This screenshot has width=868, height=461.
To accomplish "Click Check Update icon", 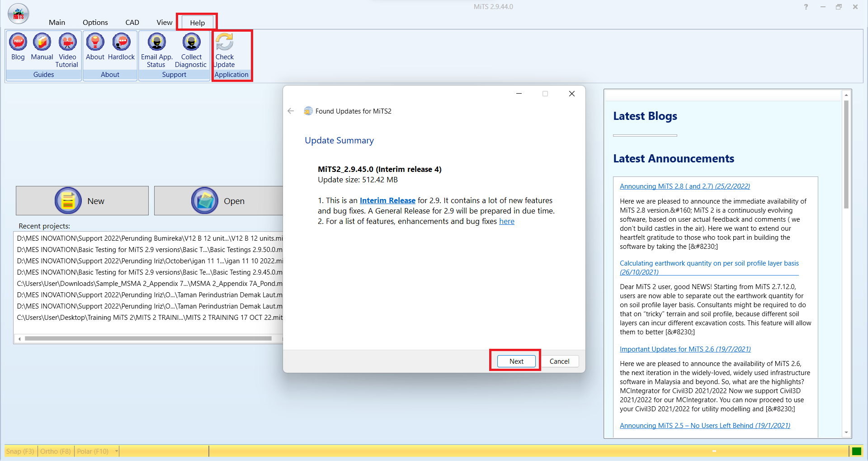I will [x=225, y=50].
